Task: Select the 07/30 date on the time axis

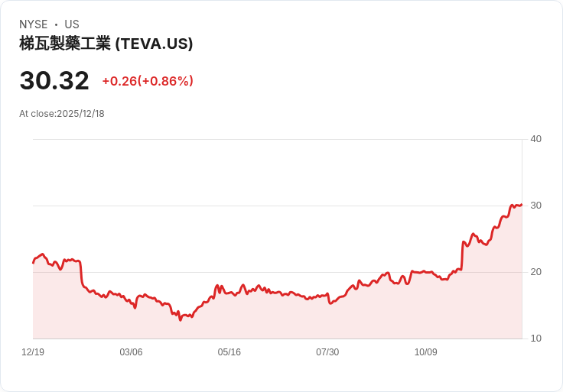Action: pyautogui.click(x=327, y=352)
